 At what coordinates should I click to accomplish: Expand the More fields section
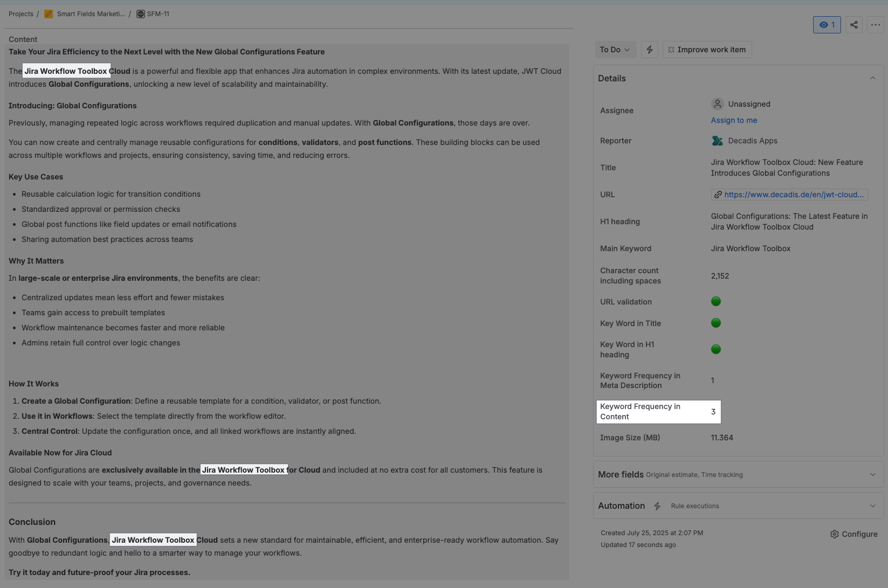(872, 474)
